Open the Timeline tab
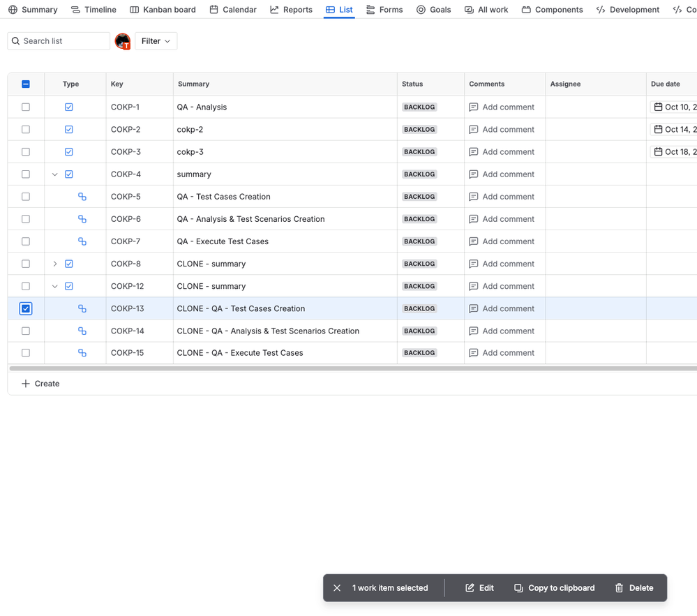The height and width of the screenshot is (616, 697). pos(93,9)
